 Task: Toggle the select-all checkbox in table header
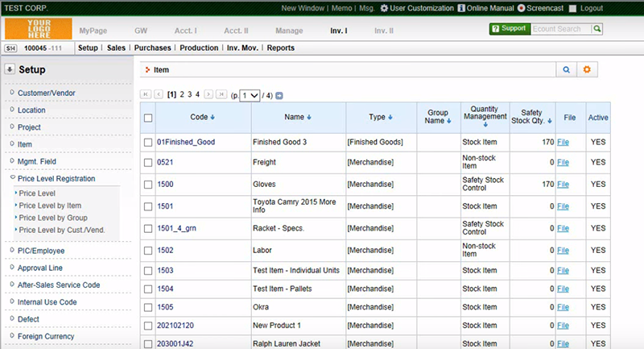pos(147,118)
